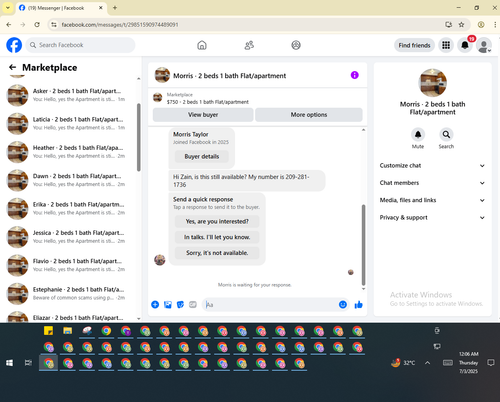Image resolution: width=500 pixels, height=402 pixels.
Task: Click the conversation list scrollbar
Action: (139, 137)
